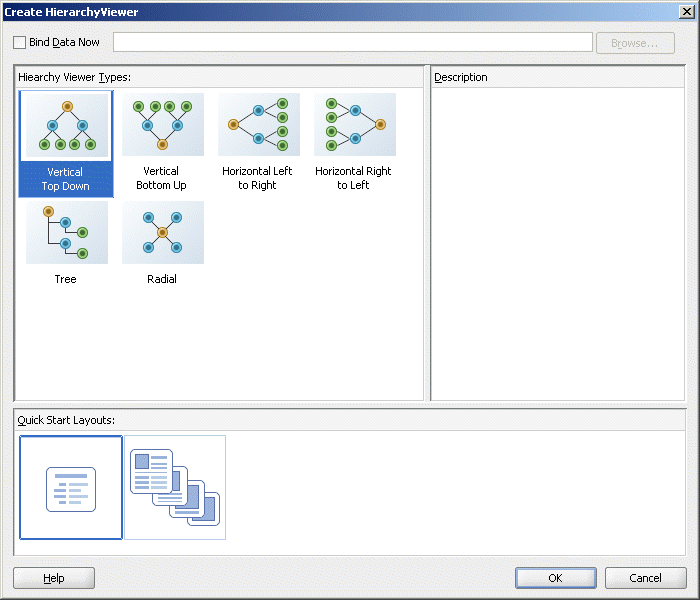Click the "Tree" text label

coord(66,279)
